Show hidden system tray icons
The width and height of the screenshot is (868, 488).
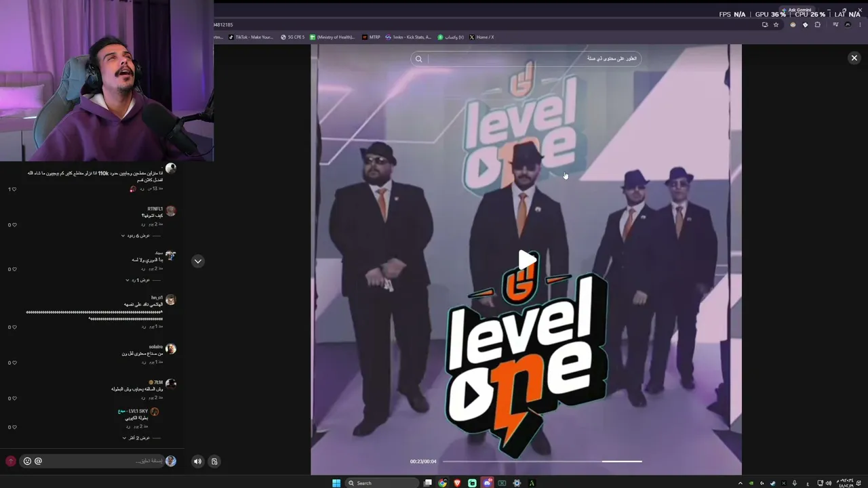pos(740,483)
